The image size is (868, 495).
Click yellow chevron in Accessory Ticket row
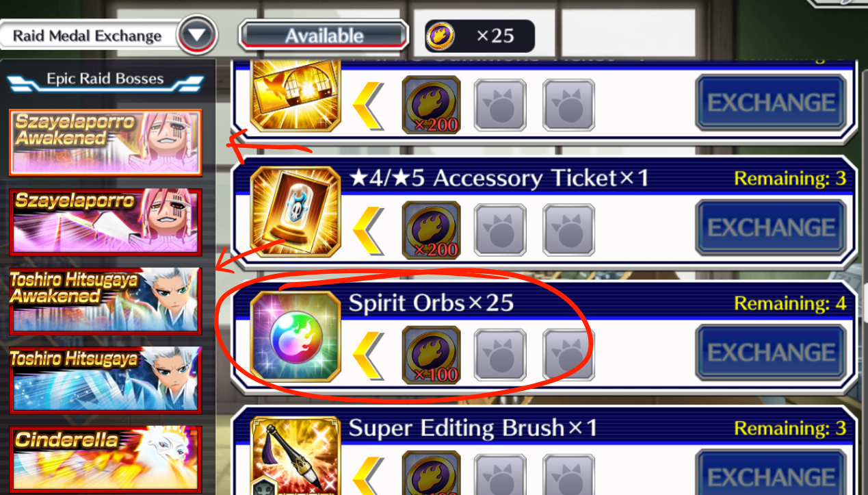click(x=369, y=230)
